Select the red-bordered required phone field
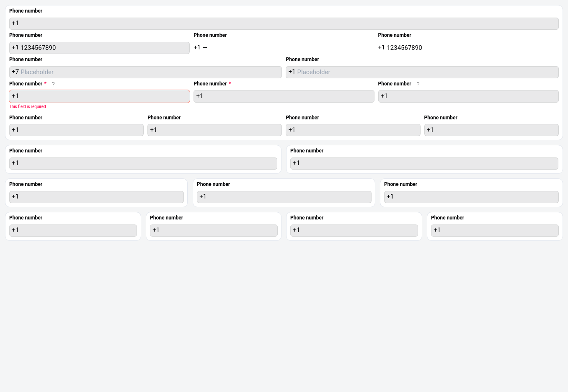This screenshot has width=568, height=392. (99, 96)
